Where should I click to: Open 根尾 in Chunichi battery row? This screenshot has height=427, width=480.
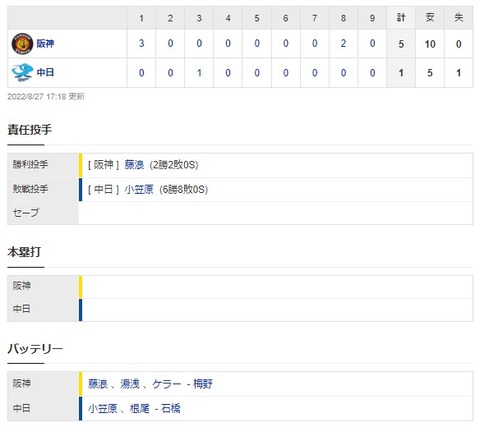click(140, 408)
